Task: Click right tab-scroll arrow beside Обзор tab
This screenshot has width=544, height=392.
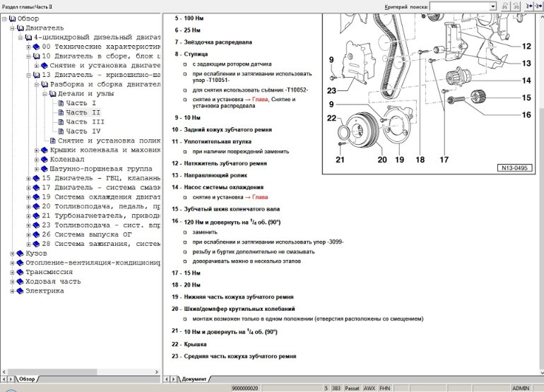Action: tap(11, 379)
